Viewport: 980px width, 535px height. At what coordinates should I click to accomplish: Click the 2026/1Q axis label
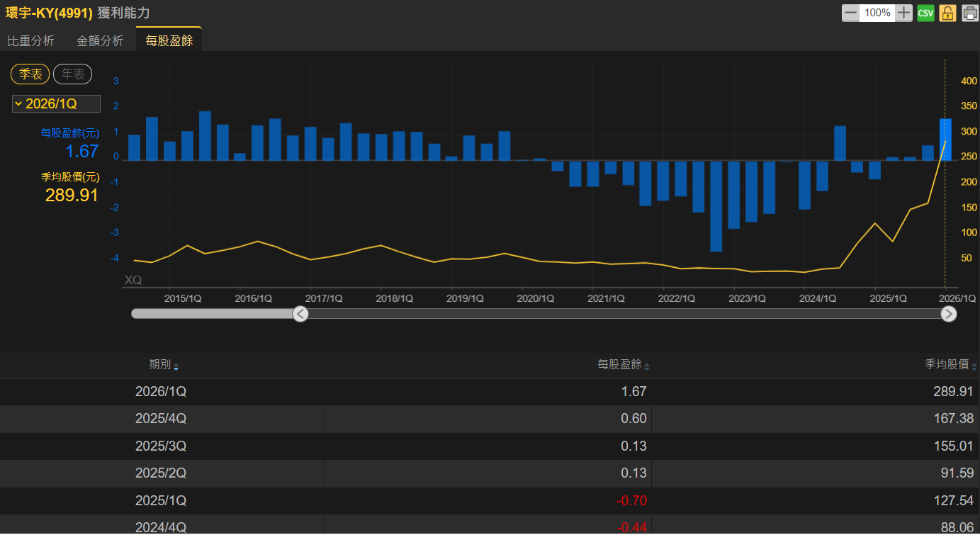click(957, 298)
